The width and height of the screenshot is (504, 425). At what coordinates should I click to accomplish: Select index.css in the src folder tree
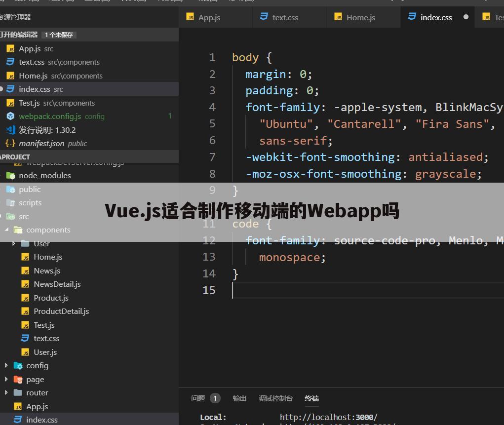tap(89, 420)
